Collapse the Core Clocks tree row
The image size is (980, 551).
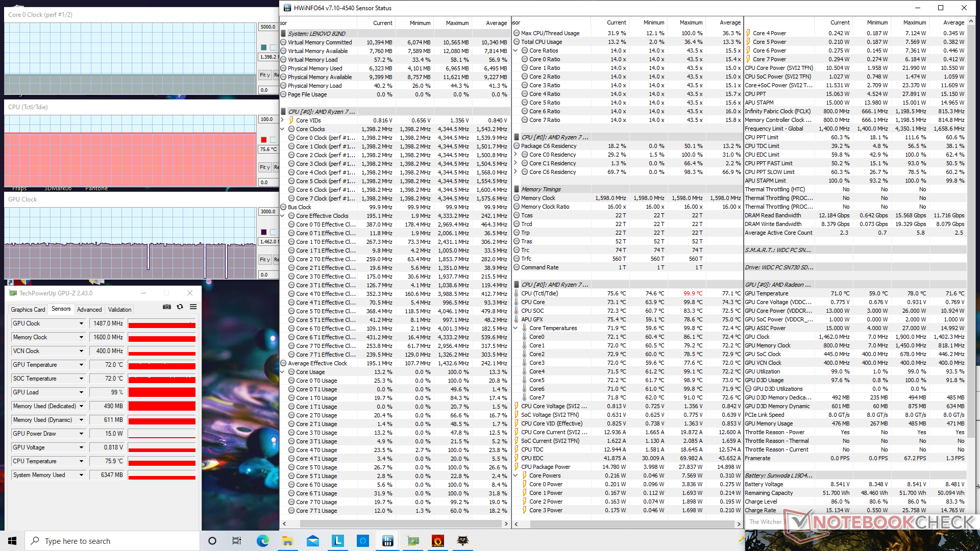tap(283, 129)
